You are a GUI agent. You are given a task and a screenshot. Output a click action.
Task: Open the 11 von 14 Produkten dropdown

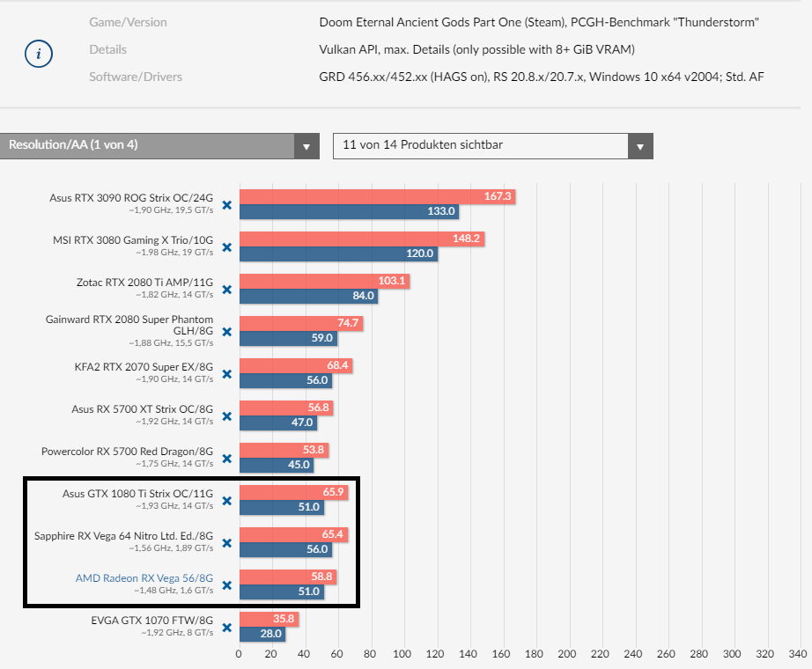tap(492, 146)
